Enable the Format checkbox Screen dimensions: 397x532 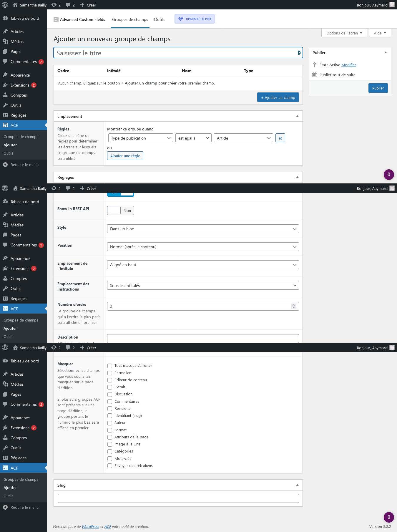(x=110, y=430)
